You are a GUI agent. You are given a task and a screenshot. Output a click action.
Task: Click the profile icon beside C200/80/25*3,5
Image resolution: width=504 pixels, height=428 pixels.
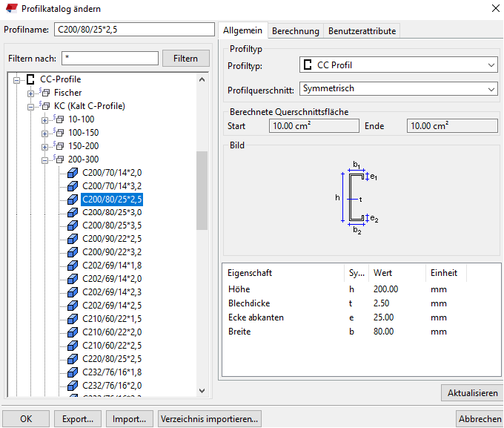pos(73,225)
